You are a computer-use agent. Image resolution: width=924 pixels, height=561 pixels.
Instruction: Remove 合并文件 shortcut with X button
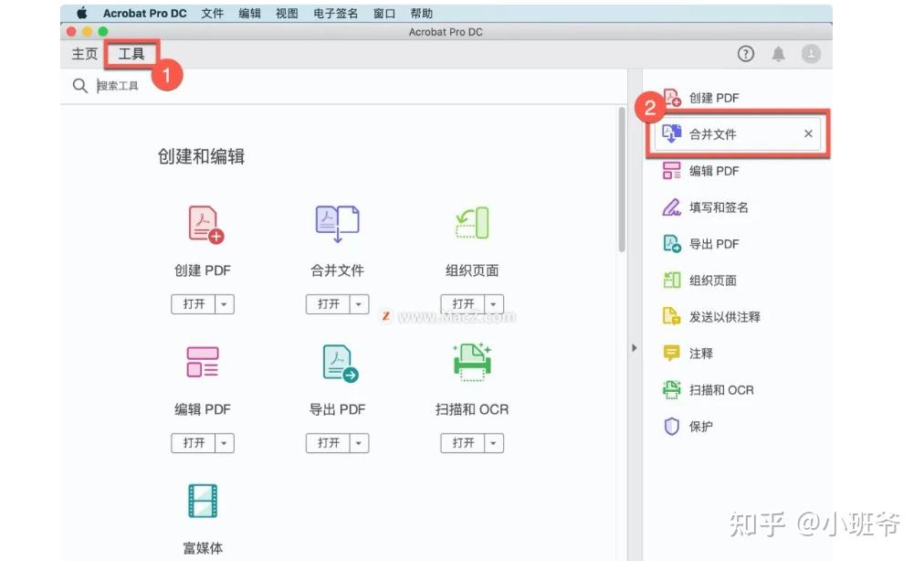click(x=809, y=134)
